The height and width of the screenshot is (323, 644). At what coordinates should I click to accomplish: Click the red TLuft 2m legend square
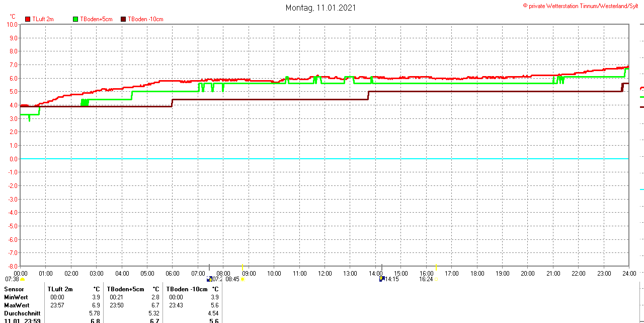coord(28,19)
